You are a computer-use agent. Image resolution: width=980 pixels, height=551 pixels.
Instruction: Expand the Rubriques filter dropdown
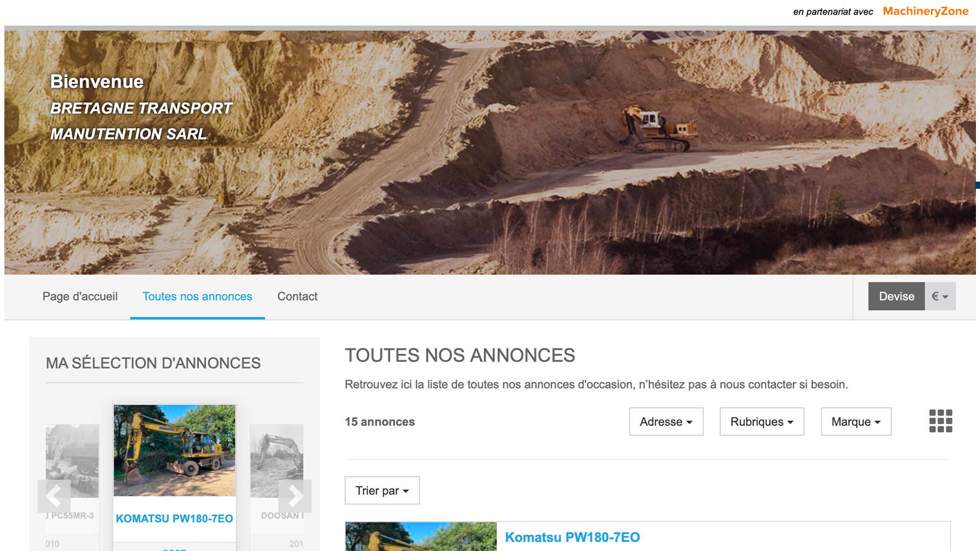pos(762,421)
